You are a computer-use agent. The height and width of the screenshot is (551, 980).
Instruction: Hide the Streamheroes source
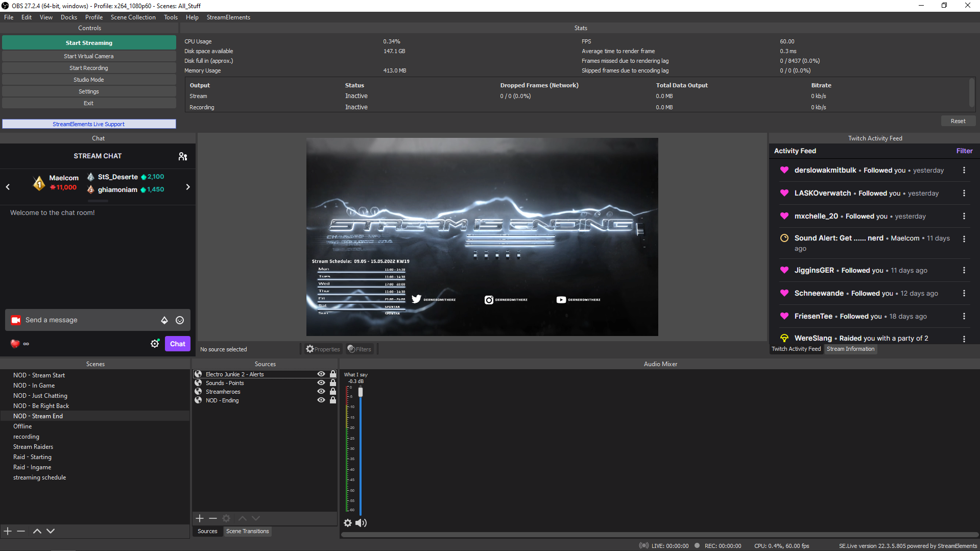pos(321,392)
